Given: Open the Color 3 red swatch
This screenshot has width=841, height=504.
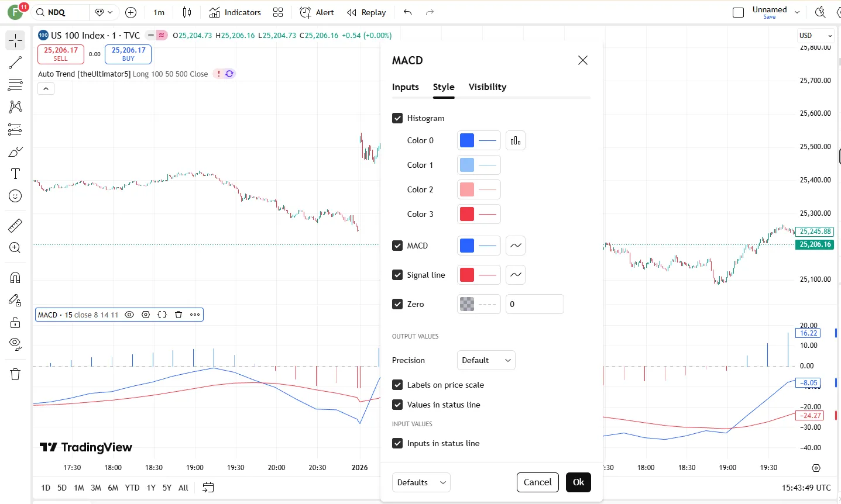Looking at the screenshot, I should [467, 214].
